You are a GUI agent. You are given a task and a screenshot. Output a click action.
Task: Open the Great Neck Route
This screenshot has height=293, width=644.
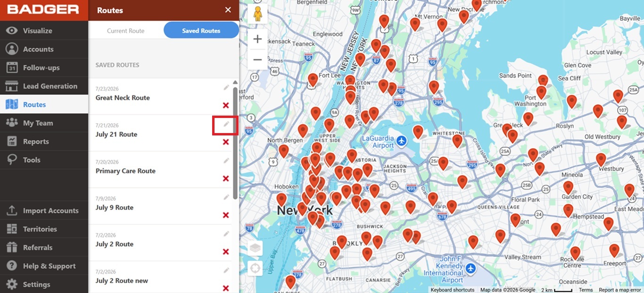point(123,98)
